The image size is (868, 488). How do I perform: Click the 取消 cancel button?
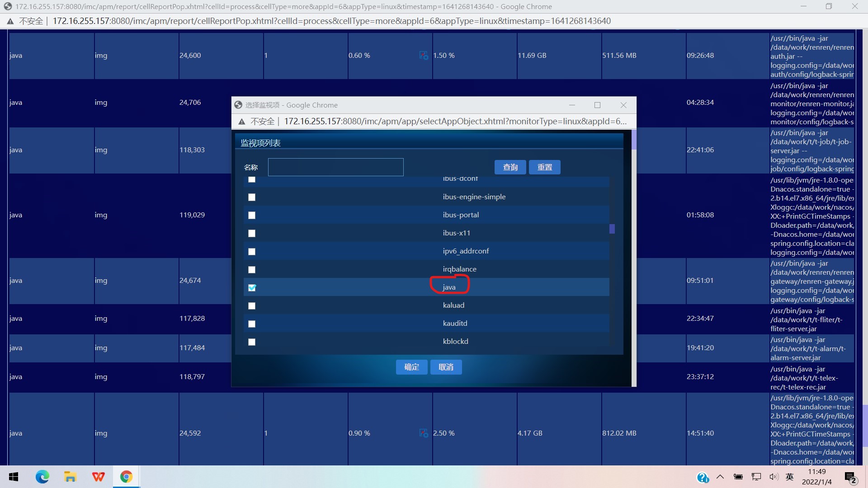(446, 367)
